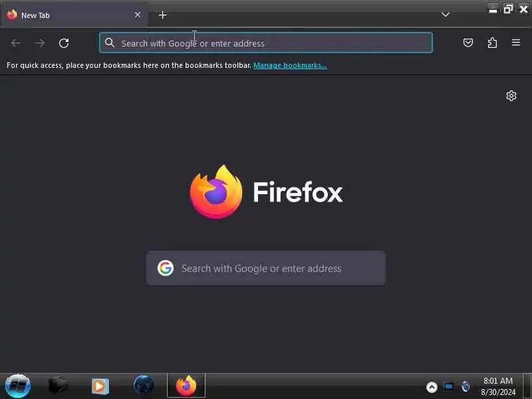Open the Manage bookmarks link

point(290,65)
